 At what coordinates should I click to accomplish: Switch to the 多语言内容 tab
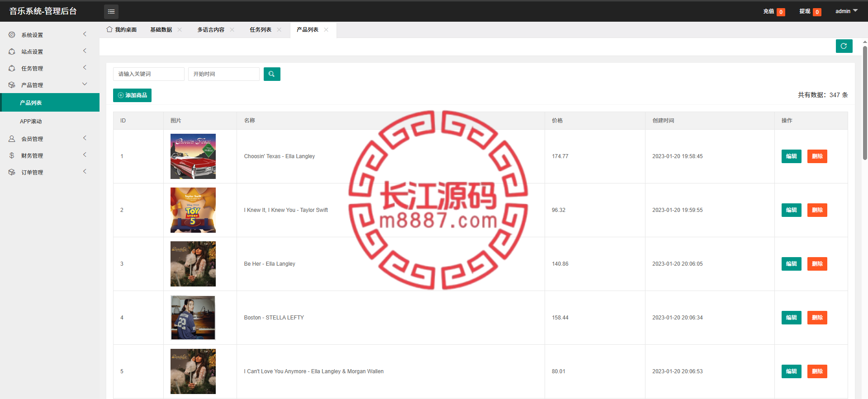coord(211,30)
